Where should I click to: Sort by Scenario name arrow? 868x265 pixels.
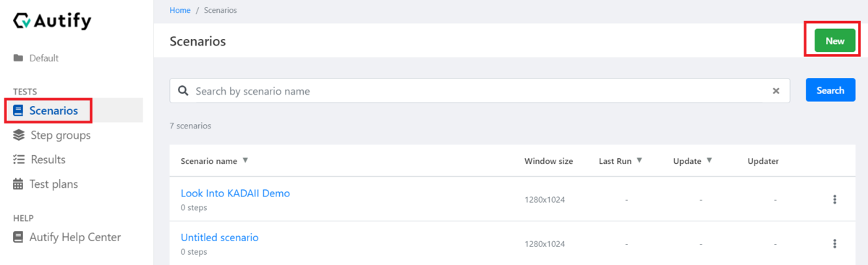[245, 160]
